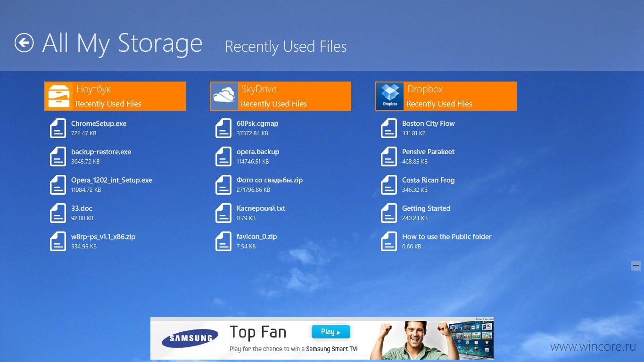This screenshot has height=362, width=644.
Task: Open Costa Rican Frog file name
Action: click(x=429, y=180)
